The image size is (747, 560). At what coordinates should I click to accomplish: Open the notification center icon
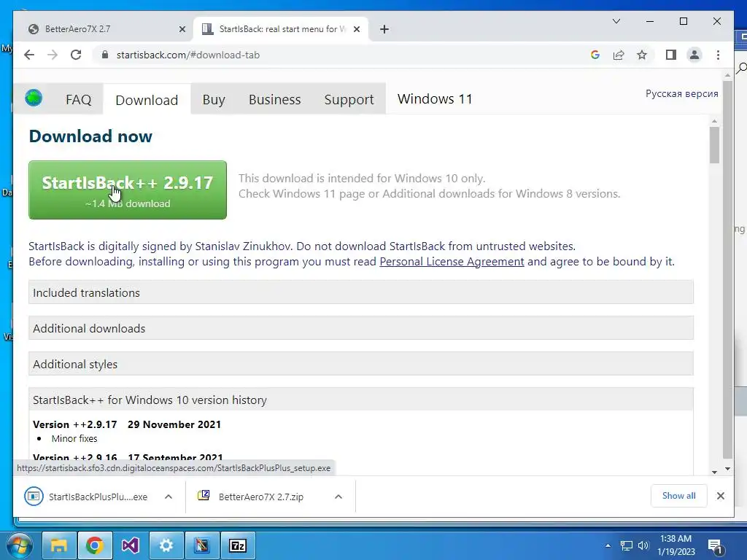(715, 547)
